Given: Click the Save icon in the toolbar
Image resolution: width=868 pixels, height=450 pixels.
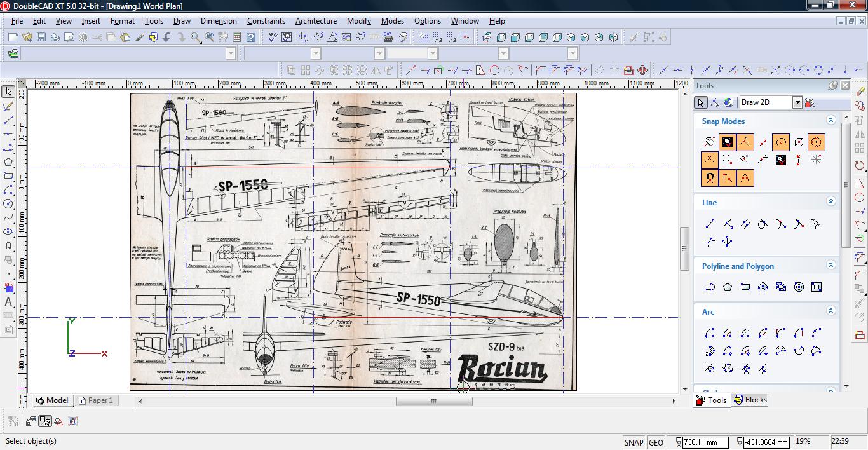Looking at the screenshot, I should (41, 37).
